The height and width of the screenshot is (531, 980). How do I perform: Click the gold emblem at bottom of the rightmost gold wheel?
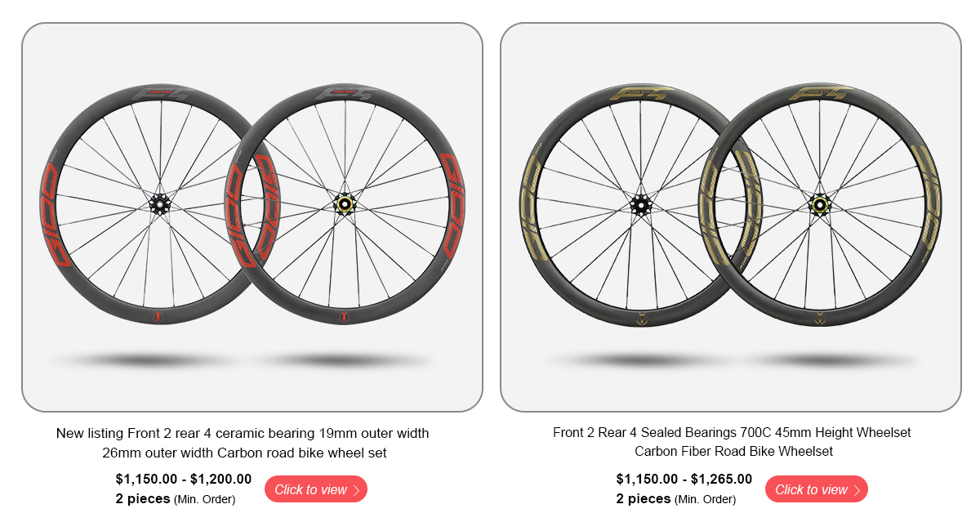click(821, 318)
